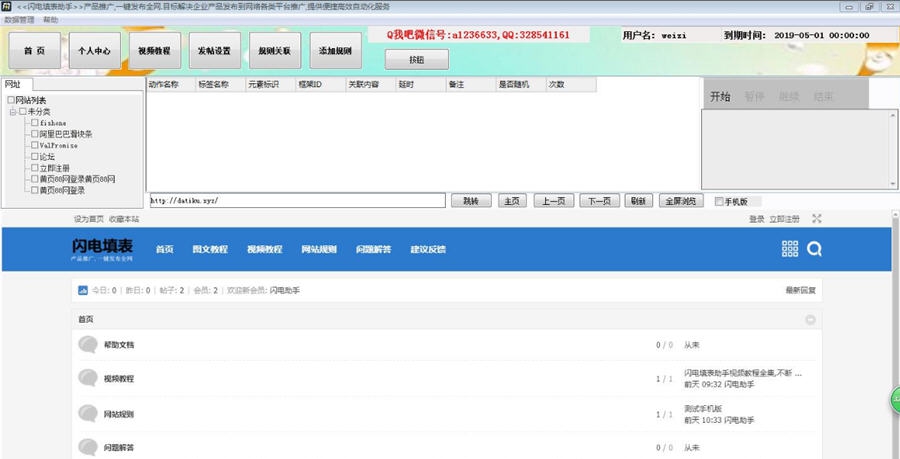Open 问题解答 in the blue navigation bar
The image size is (900, 459).
tap(374, 249)
